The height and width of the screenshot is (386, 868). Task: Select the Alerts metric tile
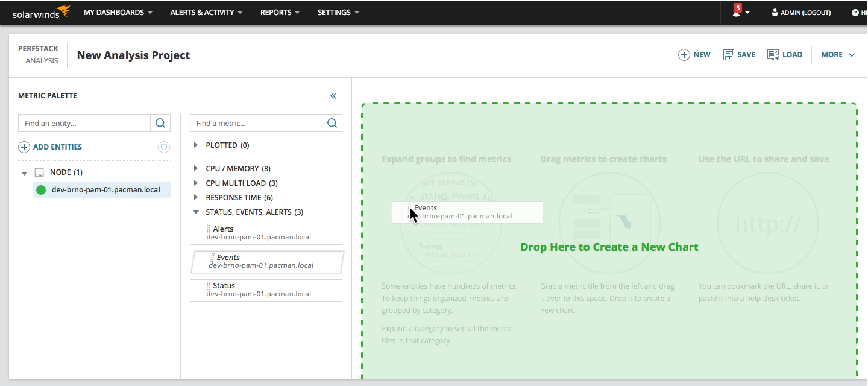point(266,233)
